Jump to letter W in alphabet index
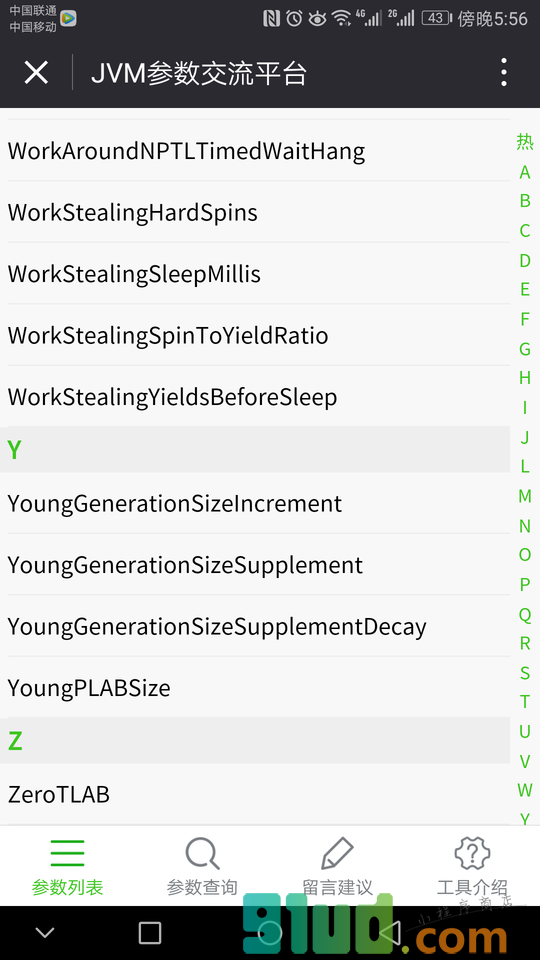 click(525, 790)
